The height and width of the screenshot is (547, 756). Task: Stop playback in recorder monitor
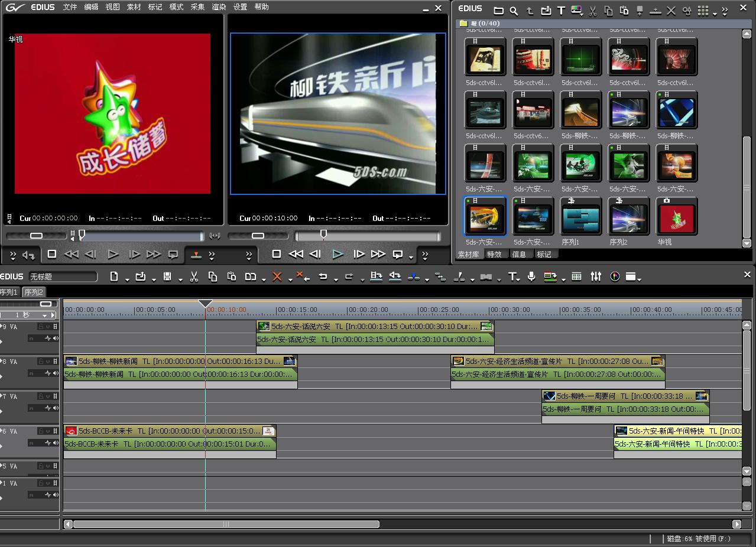coord(276,254)
